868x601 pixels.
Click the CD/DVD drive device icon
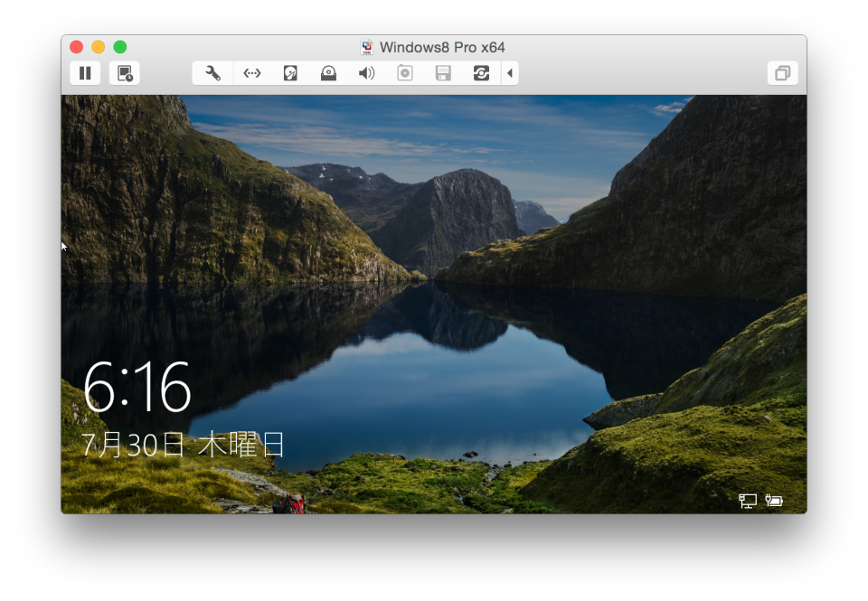tap(328, 73)
